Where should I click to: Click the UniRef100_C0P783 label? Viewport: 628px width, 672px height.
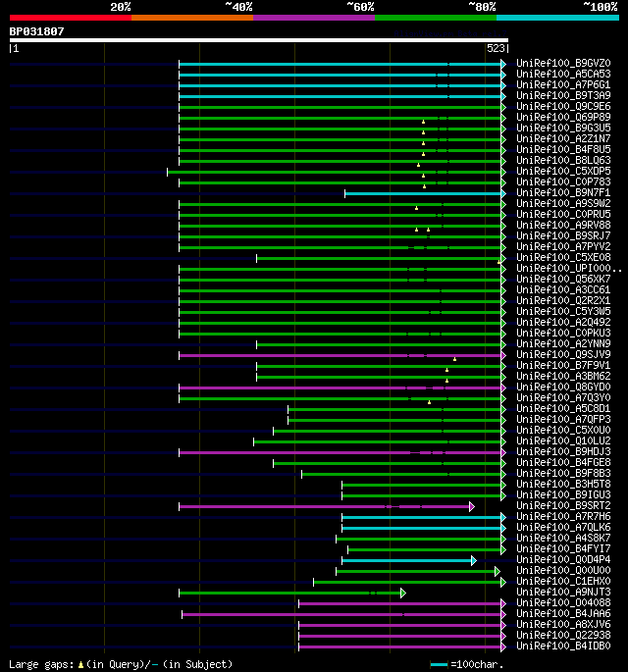[x=563, y=182]
